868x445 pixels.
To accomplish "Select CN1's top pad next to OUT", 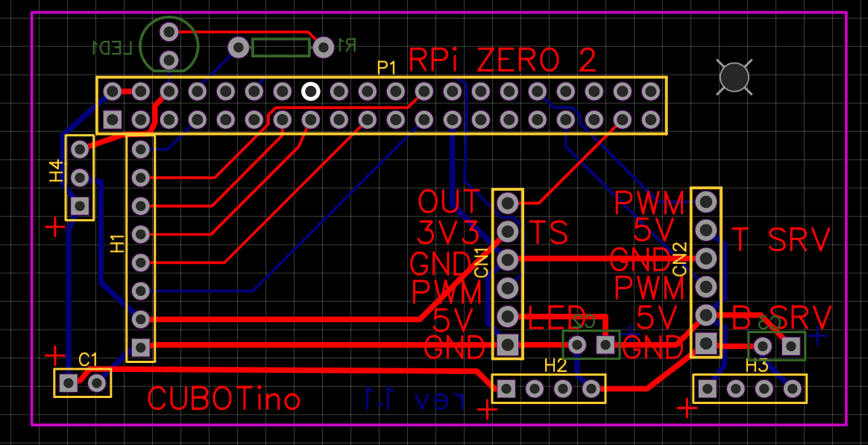I will pos(508,203).
